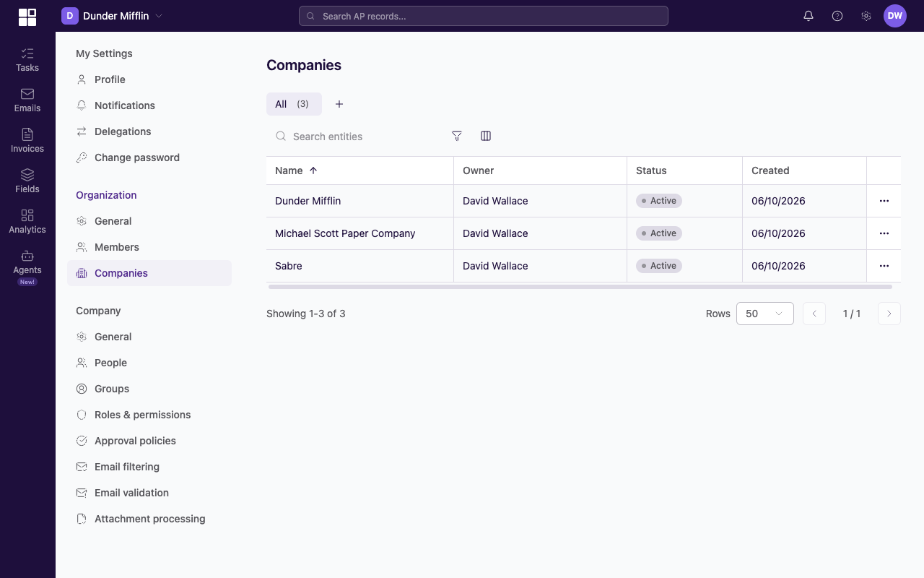
Task: Click the Sabre name cell
Action: point(359,266)
